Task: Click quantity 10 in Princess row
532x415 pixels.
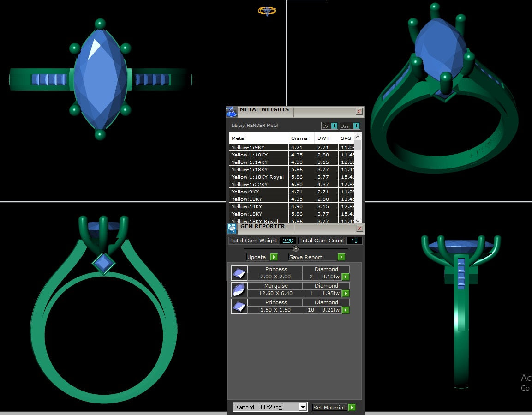Action: (x=311, y=310)
